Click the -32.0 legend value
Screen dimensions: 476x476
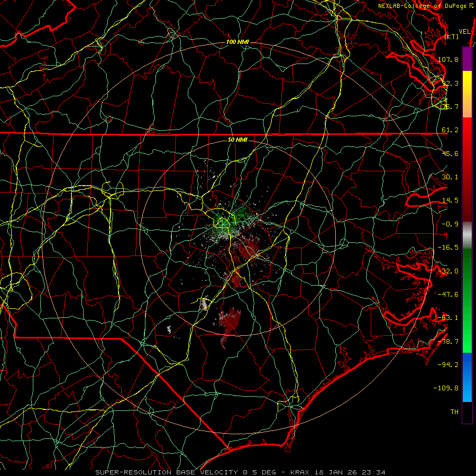[448, 271]
